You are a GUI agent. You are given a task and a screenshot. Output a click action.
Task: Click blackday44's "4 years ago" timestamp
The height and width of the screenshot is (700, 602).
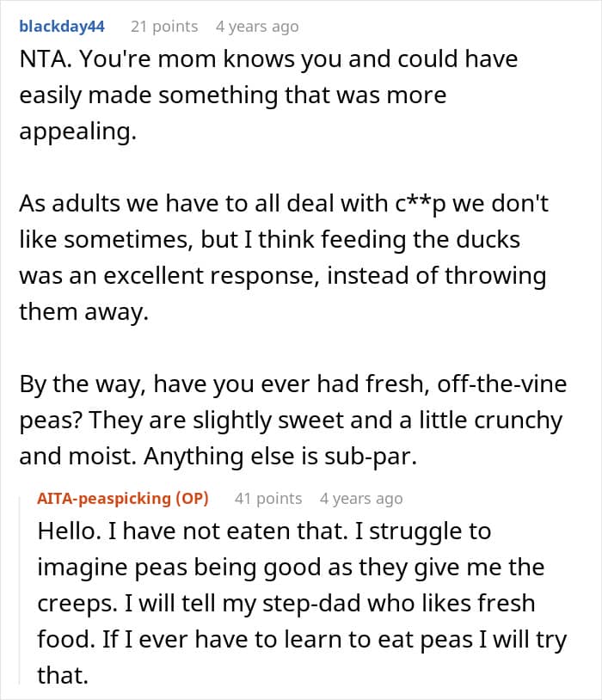tap(257, 27)
